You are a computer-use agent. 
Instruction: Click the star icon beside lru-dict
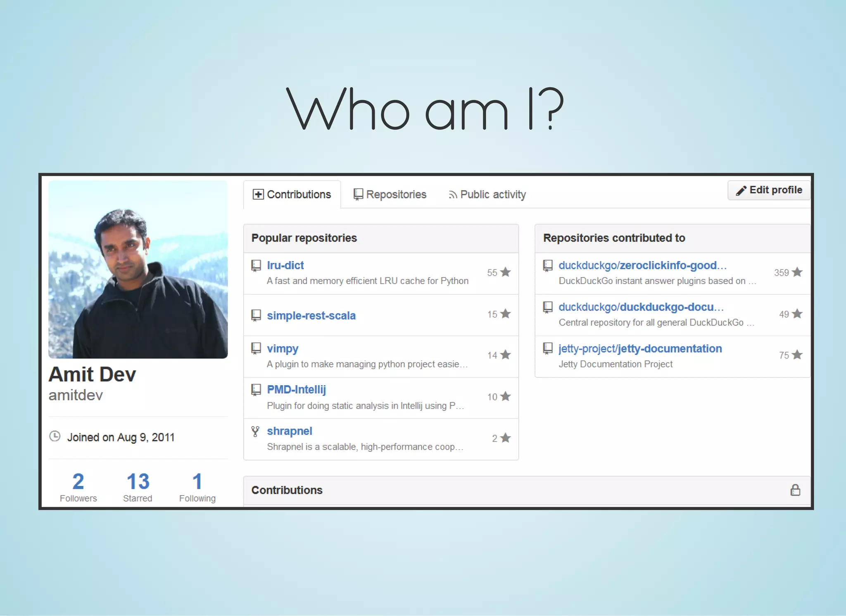pyautogui.click(x=505, y=272)
